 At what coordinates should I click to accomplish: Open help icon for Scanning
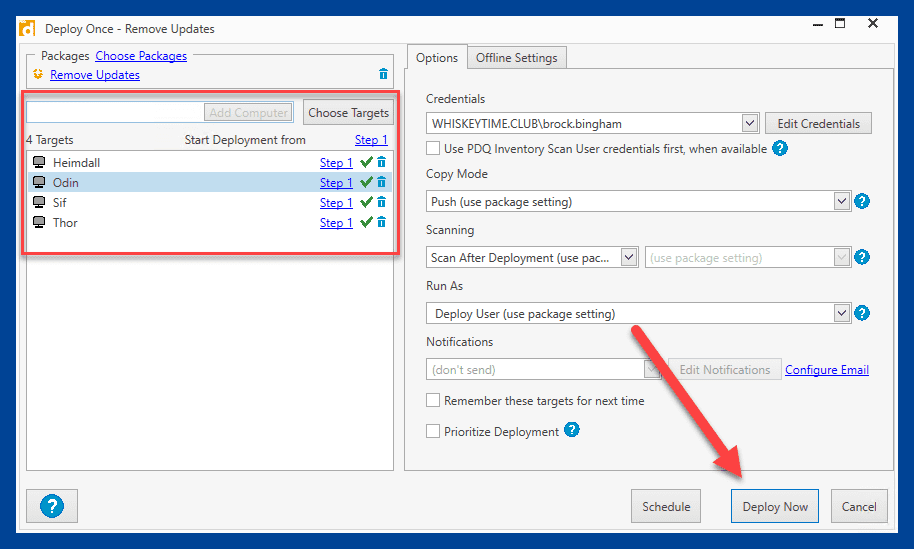pyautogui.click(x=862, y=257)
